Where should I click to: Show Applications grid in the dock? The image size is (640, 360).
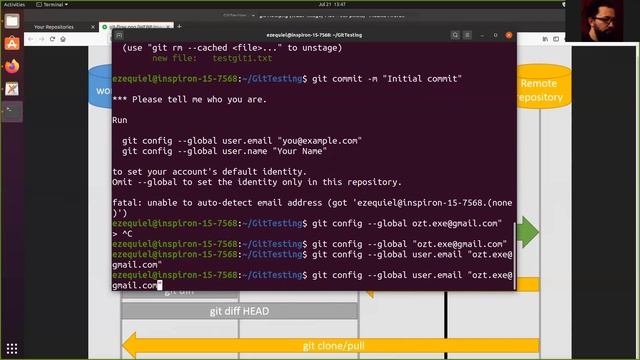12,349
